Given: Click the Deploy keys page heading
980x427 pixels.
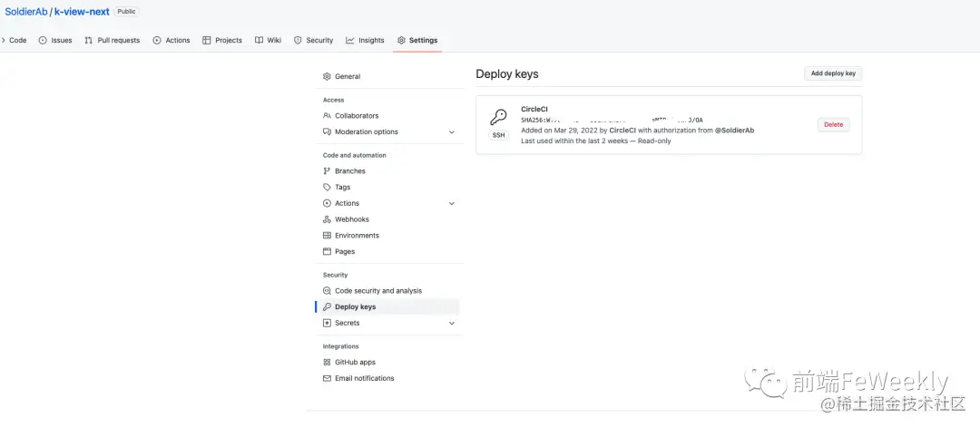Looking at the screenshot, I should pos(507,74).
